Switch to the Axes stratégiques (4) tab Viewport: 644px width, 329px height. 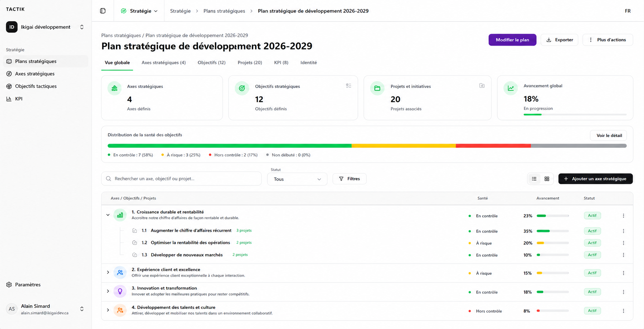pyautogui.click(x=164, y=62)
